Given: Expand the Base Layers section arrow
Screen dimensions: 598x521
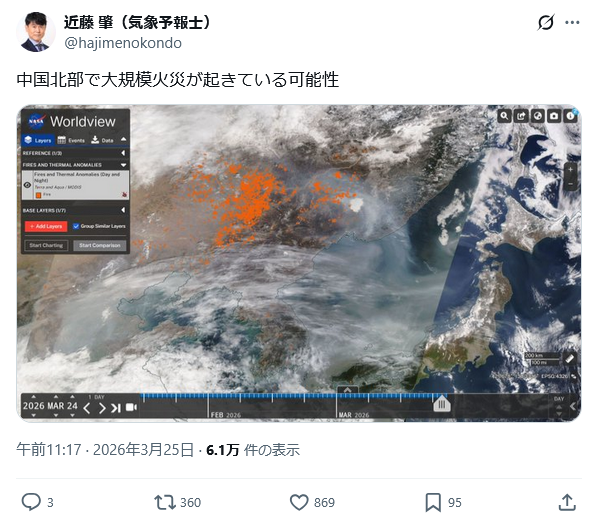Looking at the screenshot, I should coord(123,210).
